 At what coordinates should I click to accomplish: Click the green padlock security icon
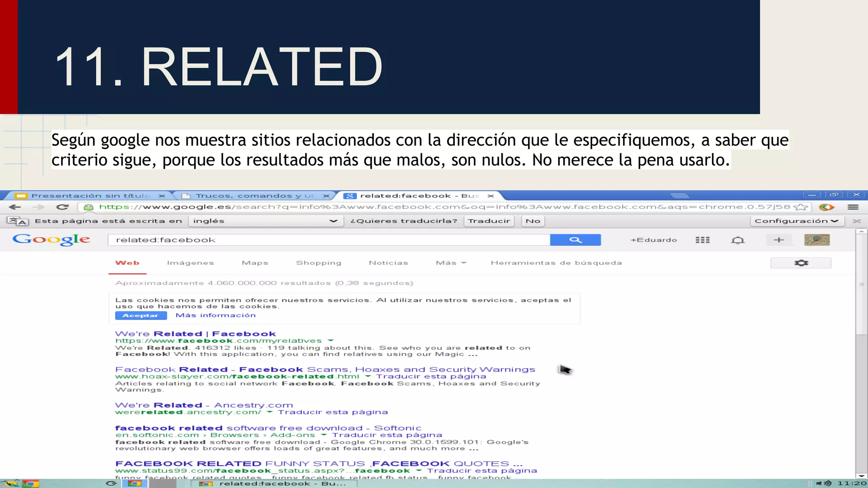coord(88,207)
